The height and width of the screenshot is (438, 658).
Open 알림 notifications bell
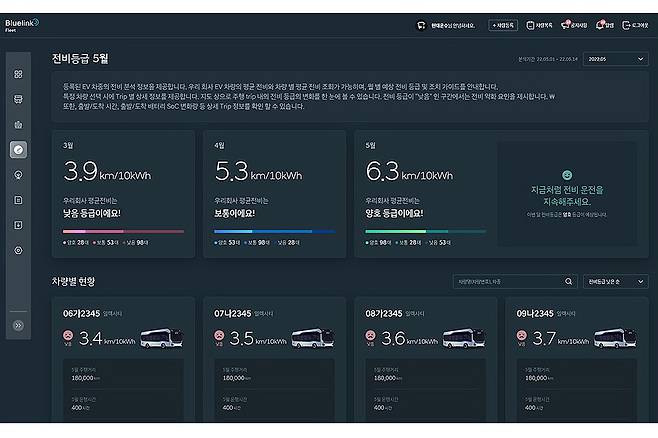tap(604, 24)
